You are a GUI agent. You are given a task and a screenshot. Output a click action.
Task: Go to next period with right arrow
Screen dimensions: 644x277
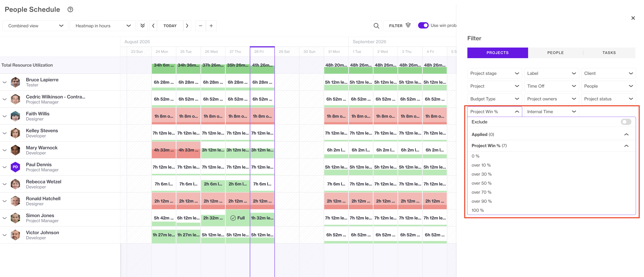pyautogui.click(x=187, y=26)
